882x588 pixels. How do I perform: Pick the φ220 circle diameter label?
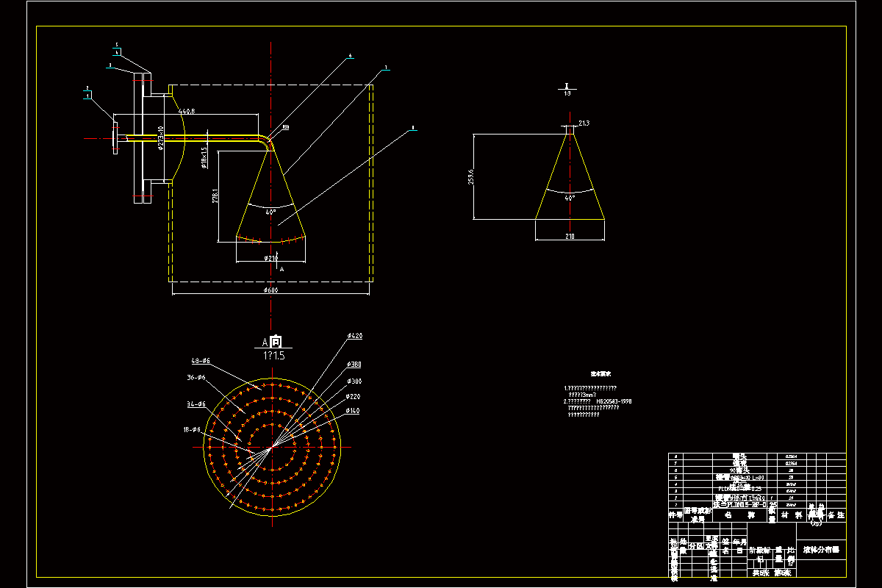(x=352, y=396)
